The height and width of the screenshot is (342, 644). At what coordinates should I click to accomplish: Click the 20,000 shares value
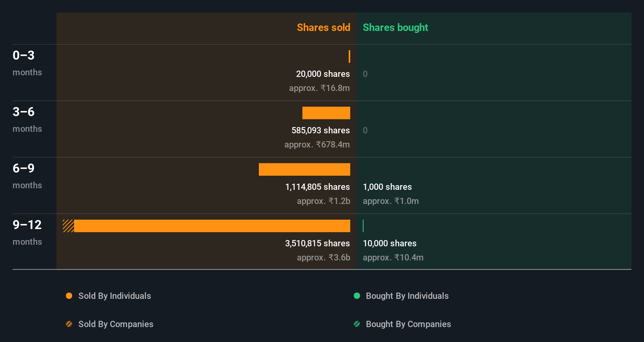323,74
